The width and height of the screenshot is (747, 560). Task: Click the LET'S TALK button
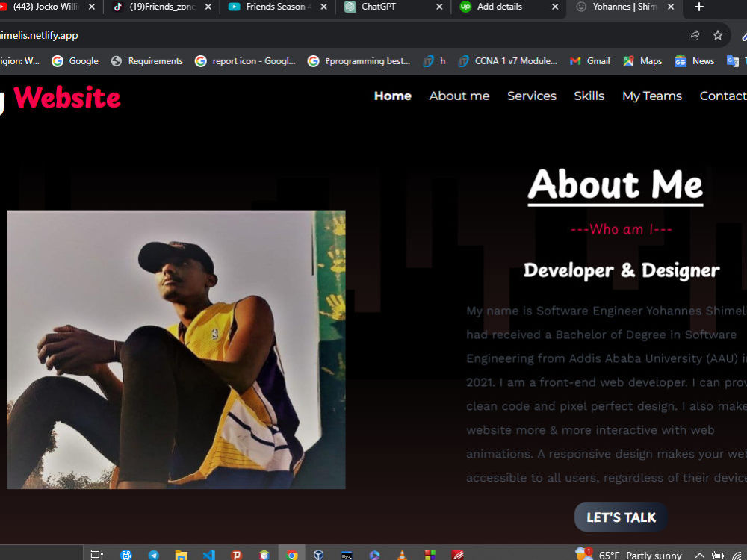tap(620, 516)
